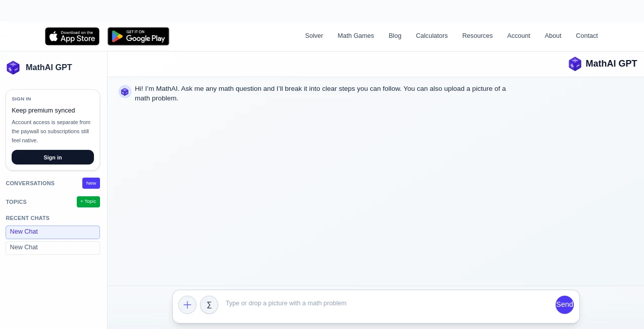Viewport: 644px width, 329px height.
Task: Send the message with Send button
Action: tap(565, 305)
